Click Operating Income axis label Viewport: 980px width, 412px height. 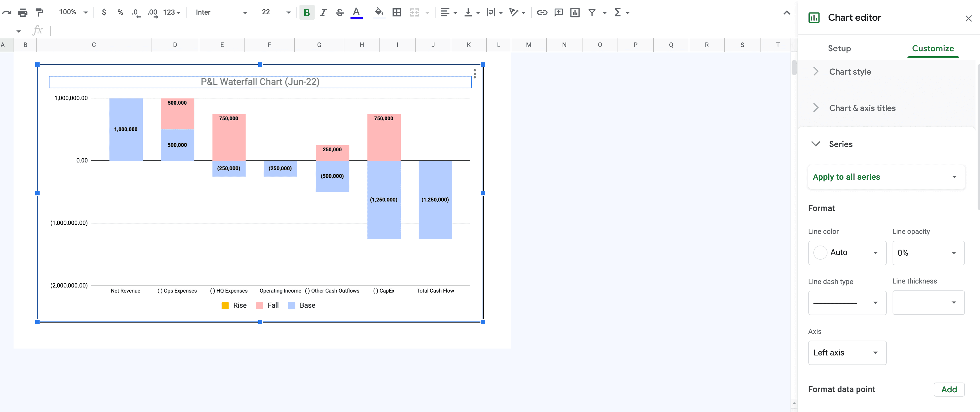pyautogui.click(x=280, y=291)
